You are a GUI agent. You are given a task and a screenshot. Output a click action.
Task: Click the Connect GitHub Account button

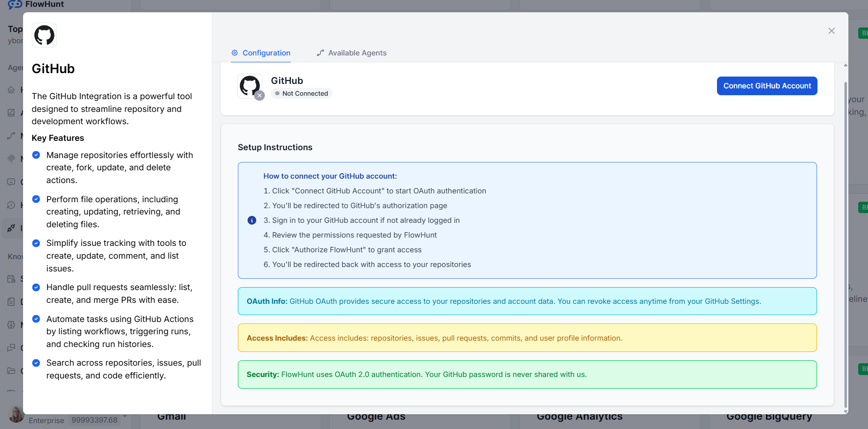(767, 86)
